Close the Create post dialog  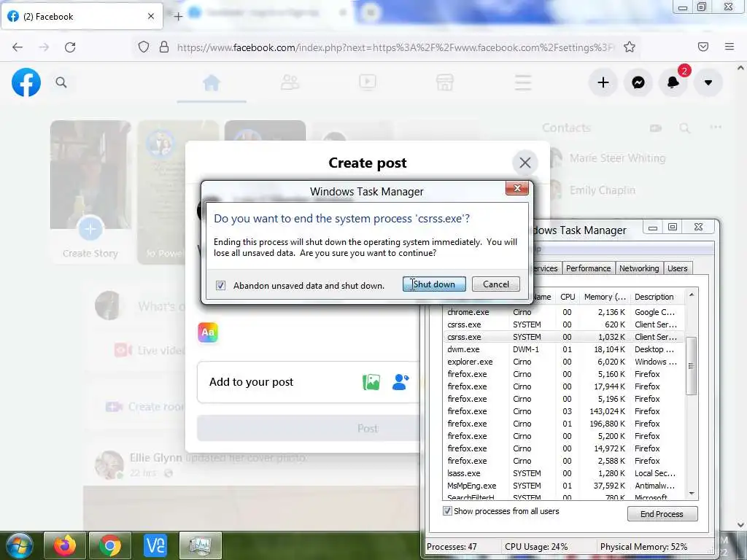pos(525,163)
